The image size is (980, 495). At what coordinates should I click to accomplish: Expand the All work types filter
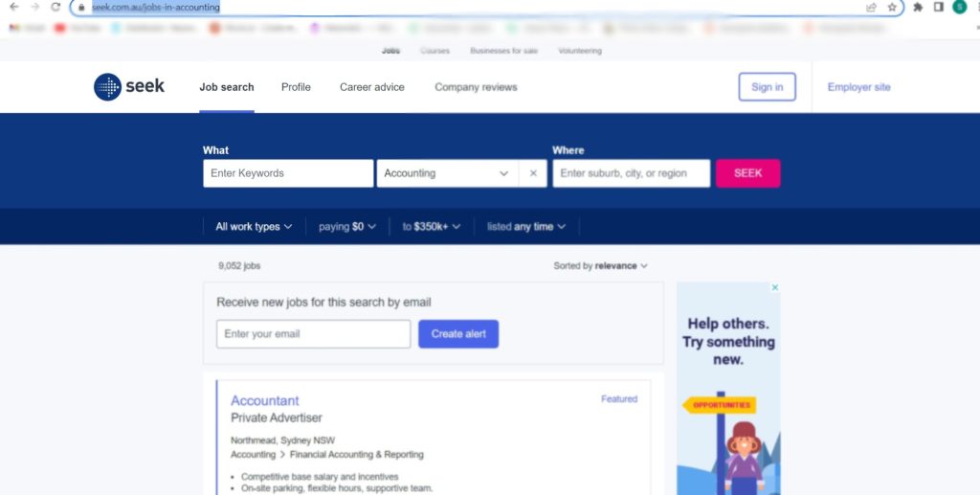254,227
